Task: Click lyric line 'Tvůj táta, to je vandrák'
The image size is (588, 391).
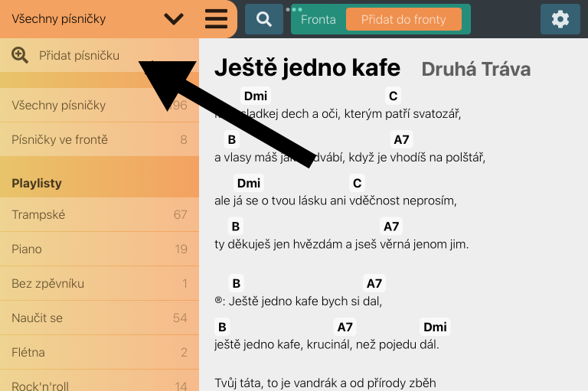Action: pos(325,383)
